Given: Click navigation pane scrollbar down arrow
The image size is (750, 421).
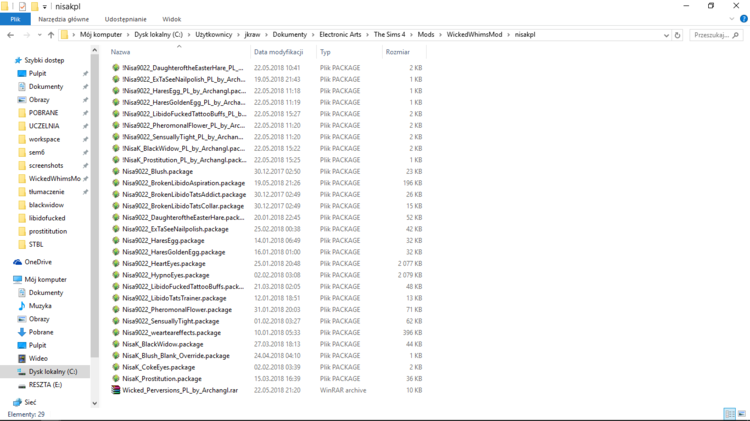Looking at the screenshot, I should tap(94, 403).
